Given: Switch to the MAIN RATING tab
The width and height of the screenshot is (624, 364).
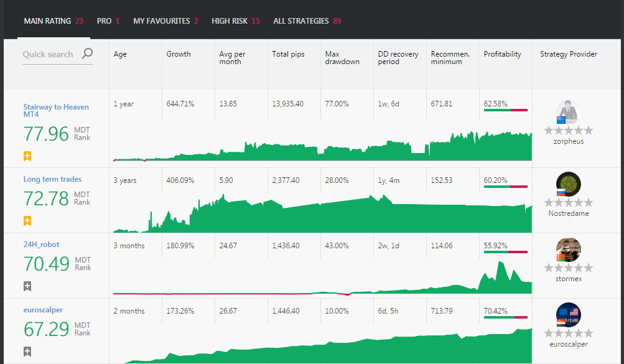Looking at the screenshot, I should (54, 21).
